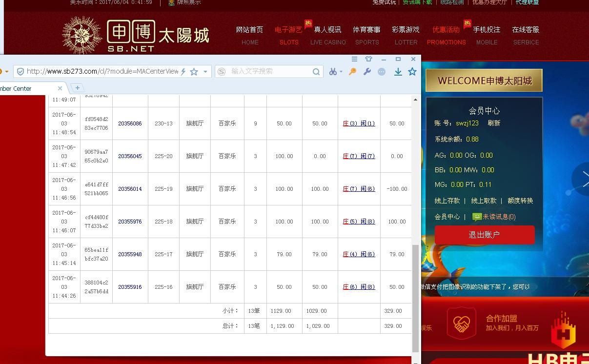The height and width of the screenshot is (364, 589).
Task: Bookmark page via star in address bar
Action: tap(194, 71)
